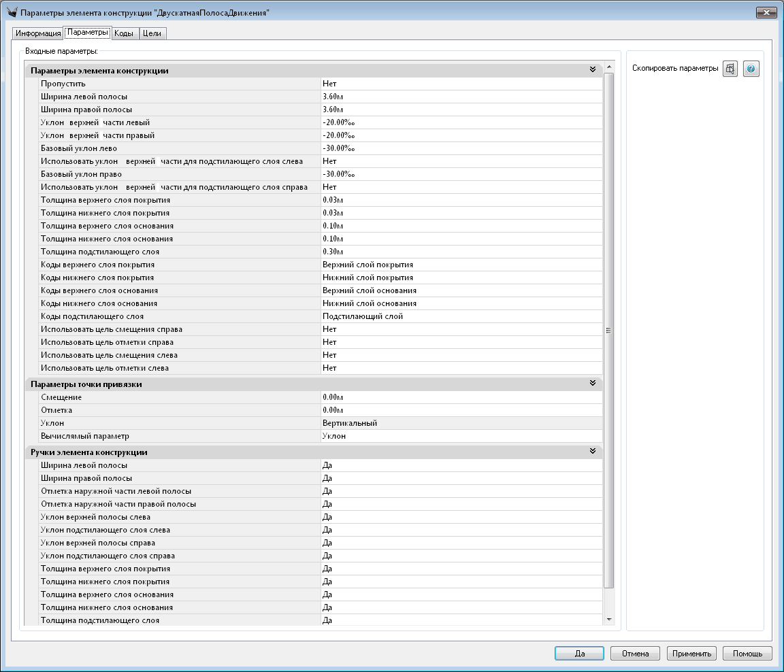Screen dimensions: 784x672
Task: Collapse the Ручки элемента конструкции section
Action: pos(592,452)
